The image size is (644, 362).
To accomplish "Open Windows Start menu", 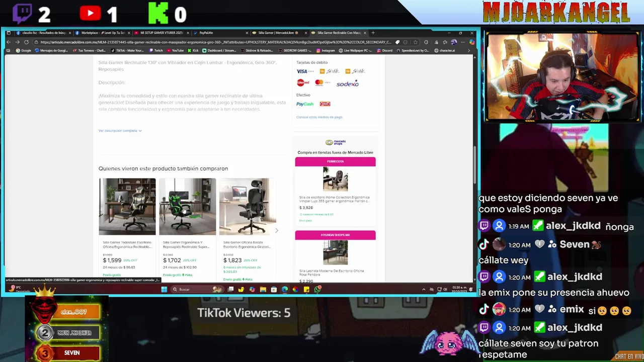I will tap(164, 289).
